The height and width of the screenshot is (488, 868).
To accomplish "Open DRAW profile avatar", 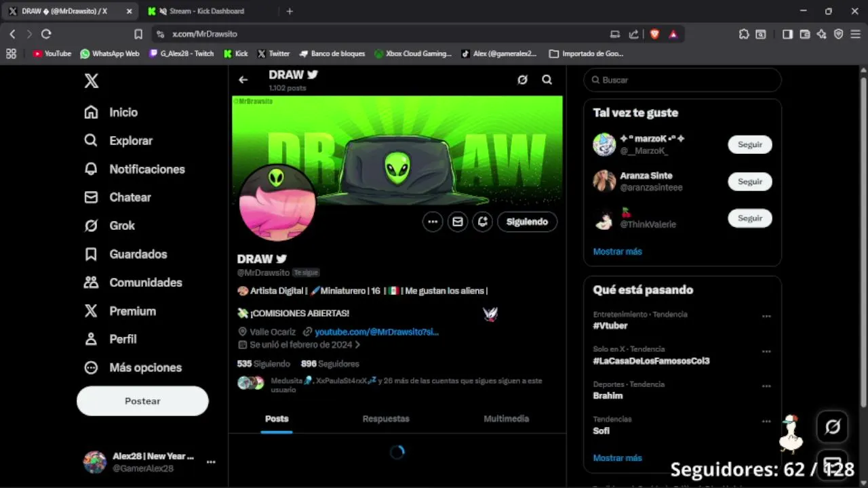I will pos(277,203).
